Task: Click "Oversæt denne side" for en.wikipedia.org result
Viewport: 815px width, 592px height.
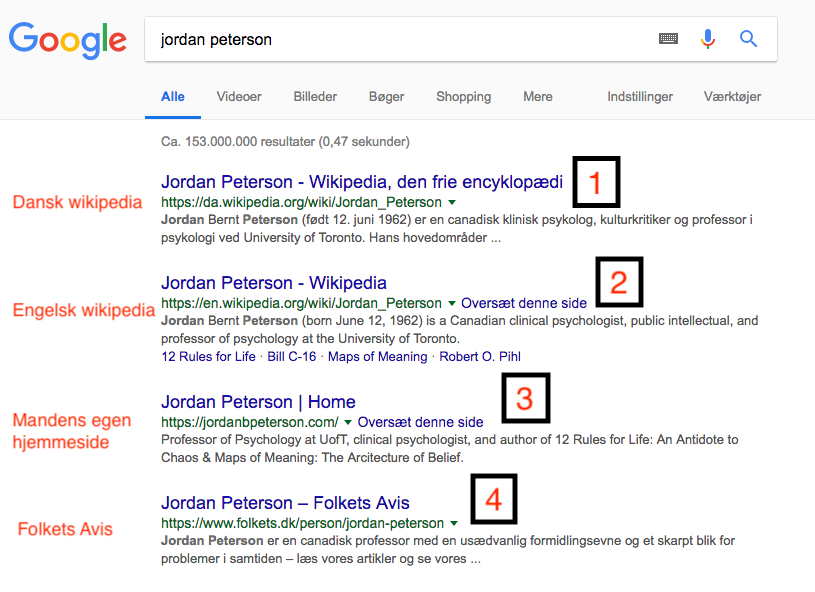Action: (524, 303)
